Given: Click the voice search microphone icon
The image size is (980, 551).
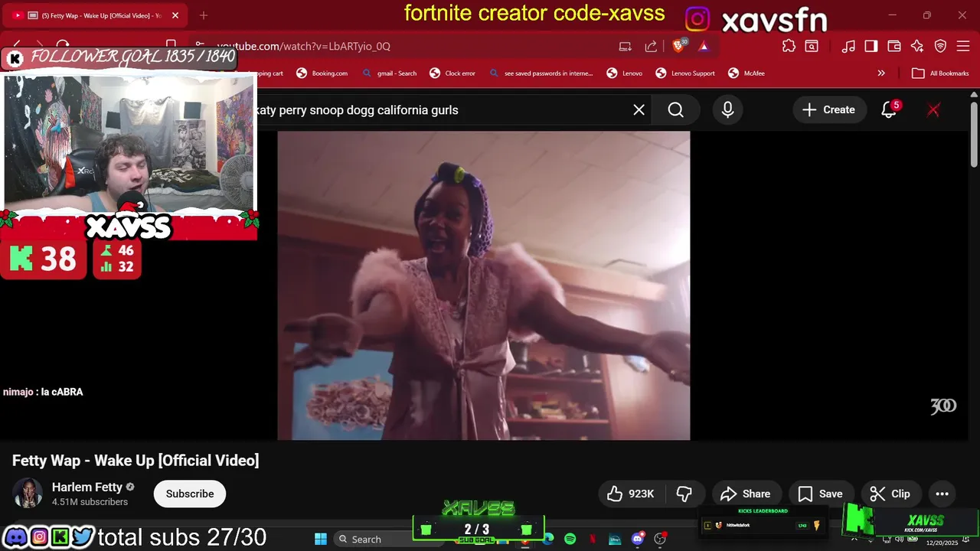Looking at the screenshot, I should (727, 110).
